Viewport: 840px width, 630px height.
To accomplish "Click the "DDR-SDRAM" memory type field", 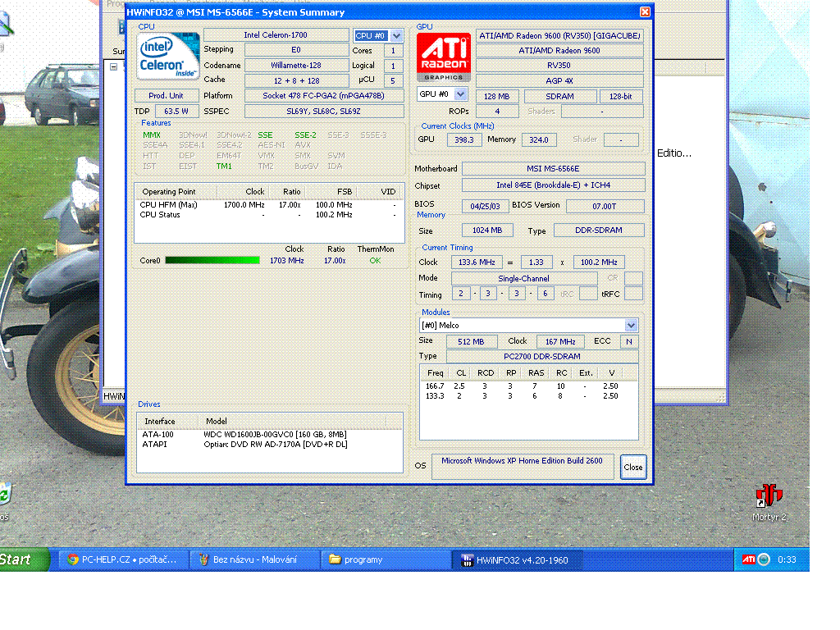I will [598, 231].
